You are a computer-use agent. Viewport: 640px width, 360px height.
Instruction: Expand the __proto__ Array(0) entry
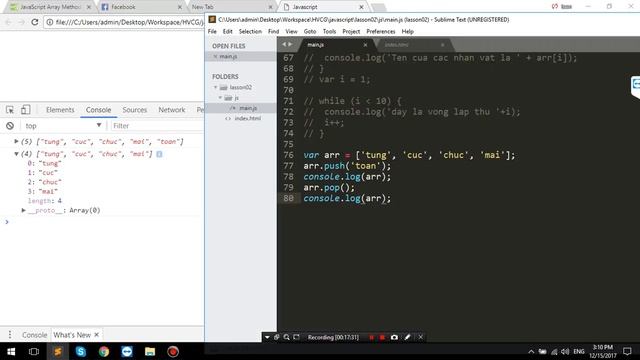(24, 211)
